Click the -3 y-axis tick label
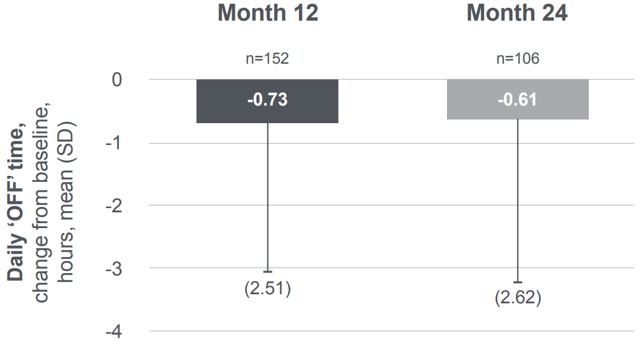 (114, 269)
